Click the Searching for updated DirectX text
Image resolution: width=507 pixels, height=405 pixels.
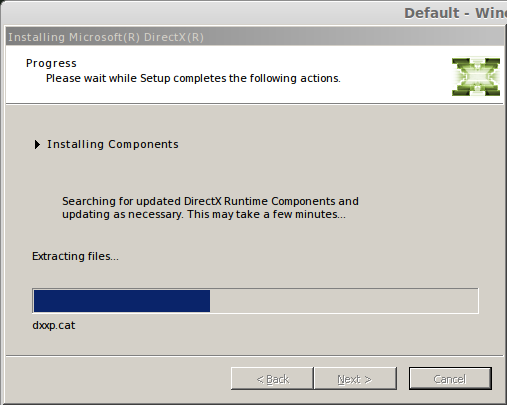pyautogui.click(x=210, y=201)
